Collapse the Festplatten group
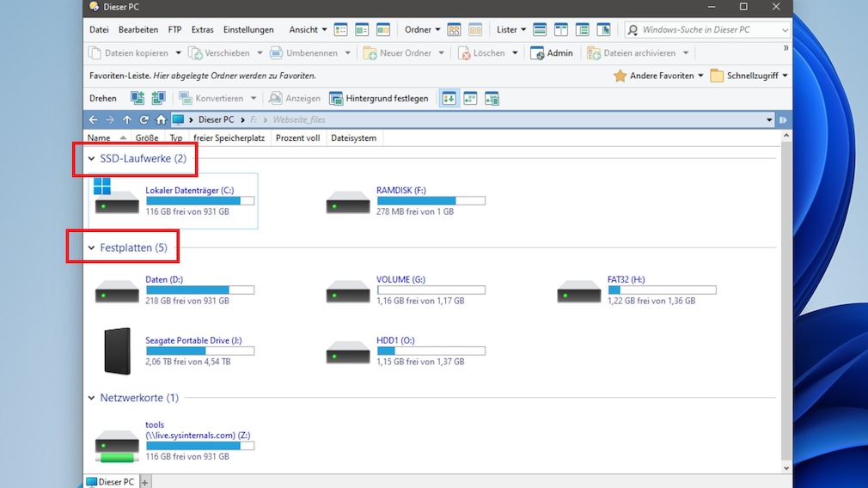The height and width of the screenshot is (488, 868). 92,248
